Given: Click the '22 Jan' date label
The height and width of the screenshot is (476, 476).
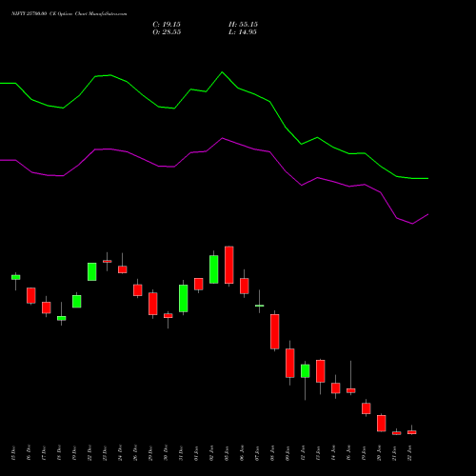Looking at the screenshot, I should (409, 453).
